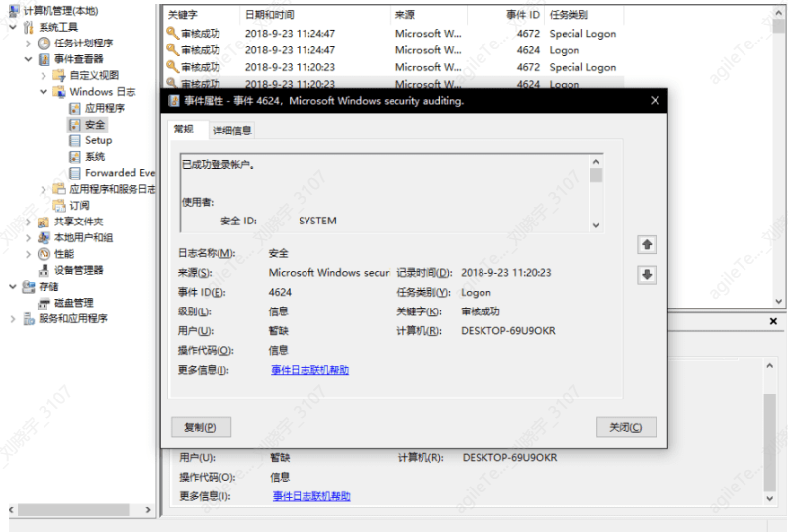Click the 设备管理器 icon
Viewport: 788px width, 532px height.
pos(44,270)
